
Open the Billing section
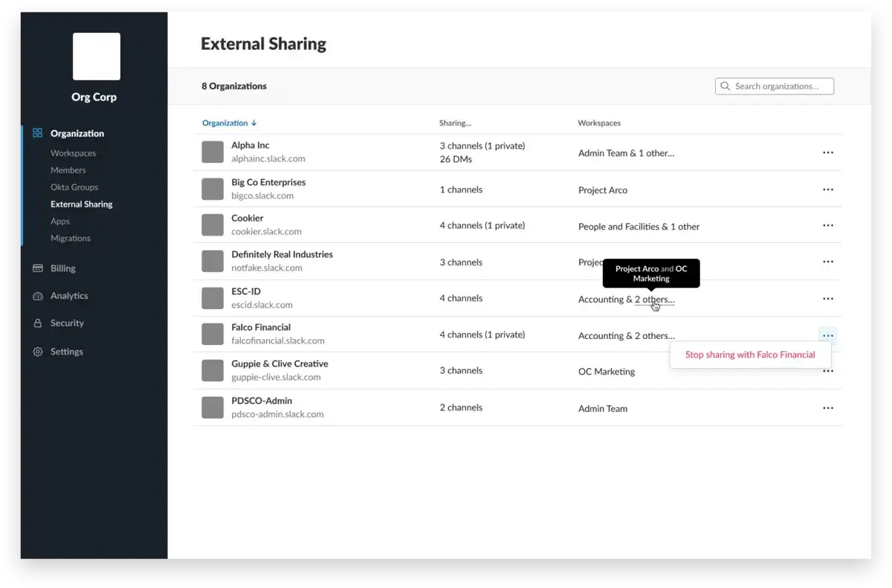tap(63, 268)
